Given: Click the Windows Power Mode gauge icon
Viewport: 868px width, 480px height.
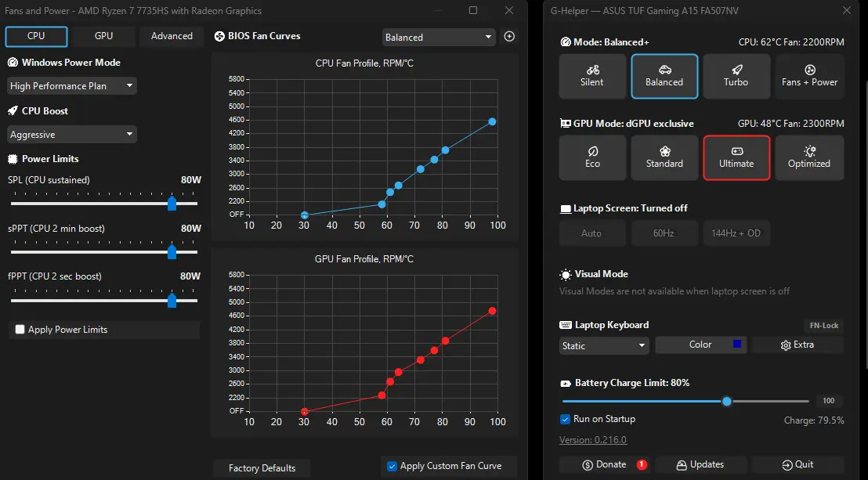Looking at the screenshot, I should click(13, 63).
